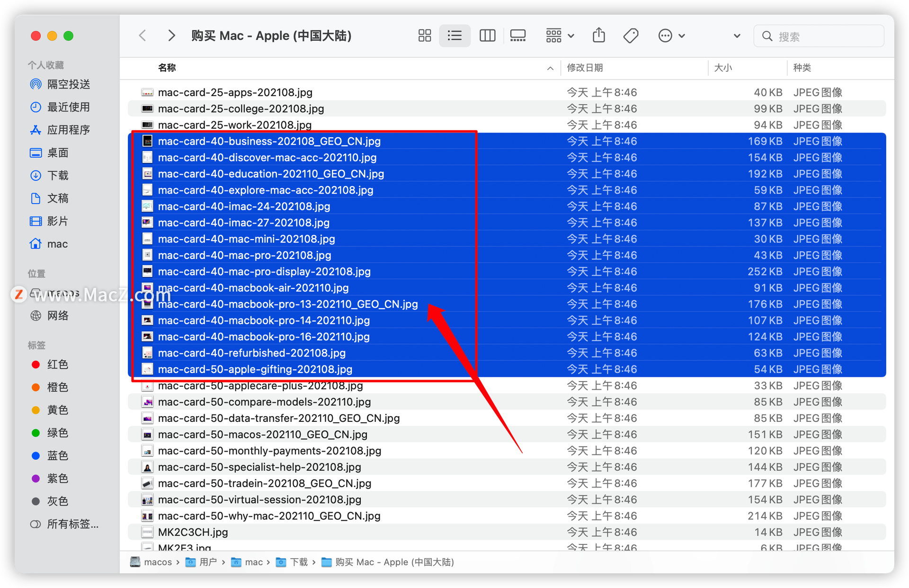
Task: Open the More actions ellipsis menu
Action: [x=671, y=36]
